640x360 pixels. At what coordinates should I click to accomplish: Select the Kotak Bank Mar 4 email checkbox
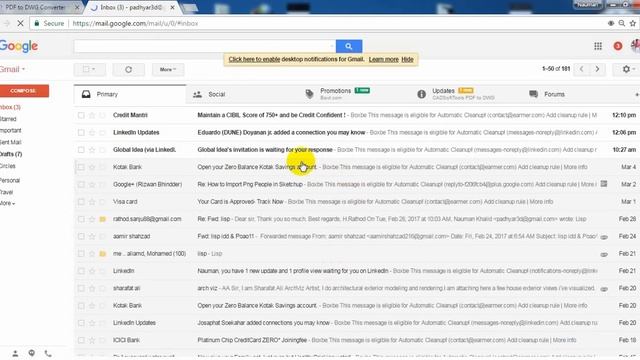coord(81,167)
